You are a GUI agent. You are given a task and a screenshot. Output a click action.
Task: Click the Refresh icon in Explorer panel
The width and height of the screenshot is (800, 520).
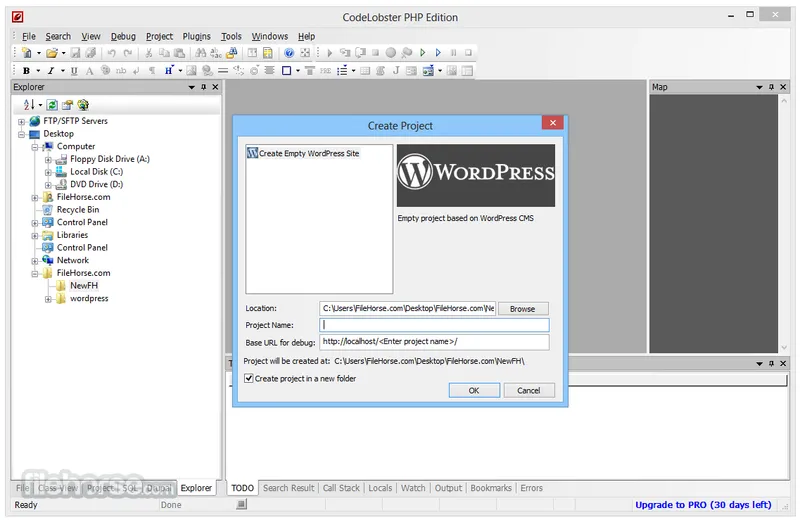click(52, 105)
